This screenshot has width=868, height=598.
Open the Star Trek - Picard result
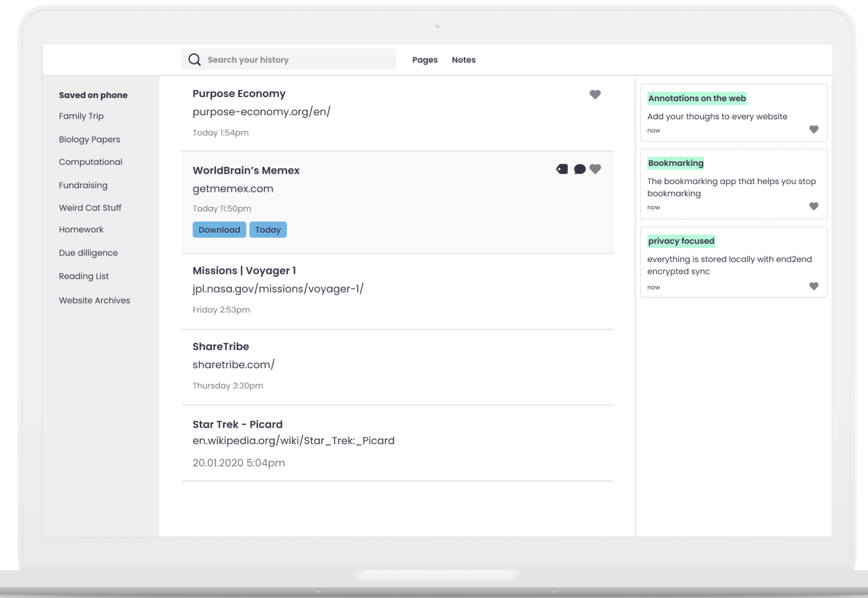click(x=237, y=425)
